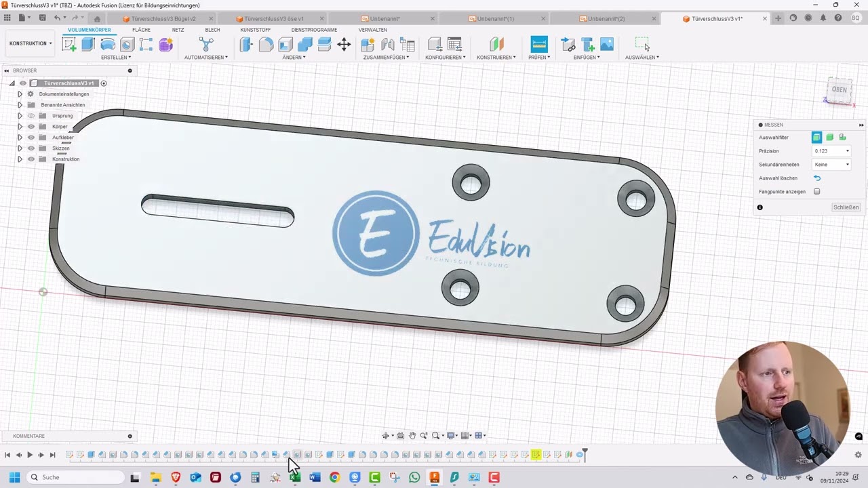
Task: Select the Hole tool icon
Action: (x=127, y=45)
